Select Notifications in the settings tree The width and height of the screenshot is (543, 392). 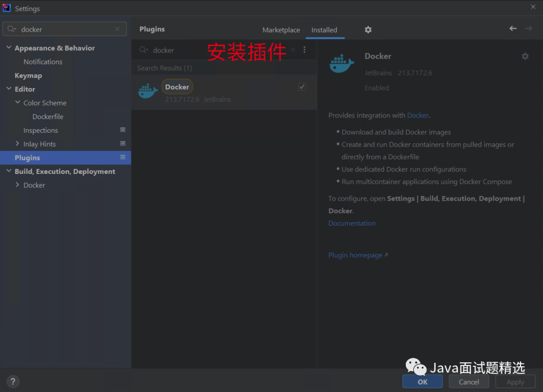pos(43,62)
